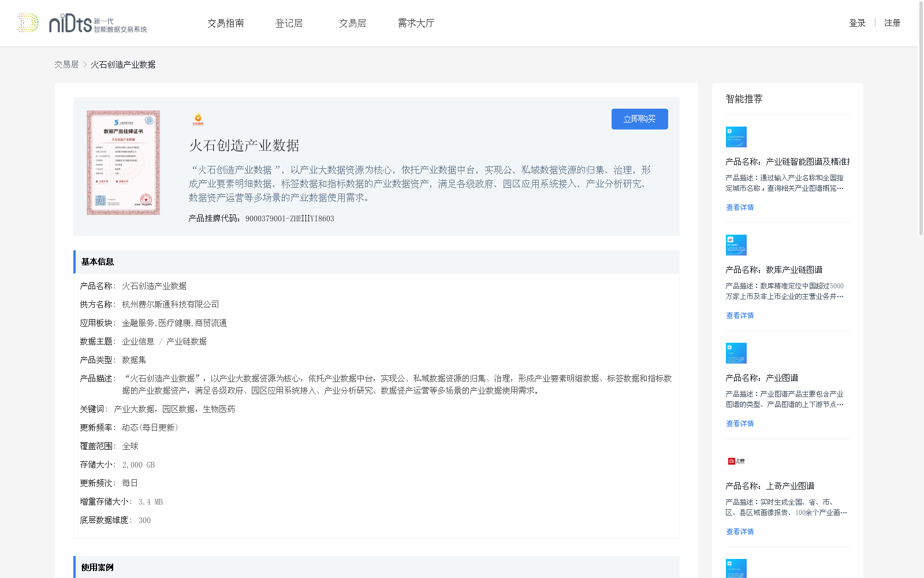The width and height of the screenshot is (924, 578).
Task: Click the 数库产业链图谱 thumbnail icon
Action: point(736,245)
